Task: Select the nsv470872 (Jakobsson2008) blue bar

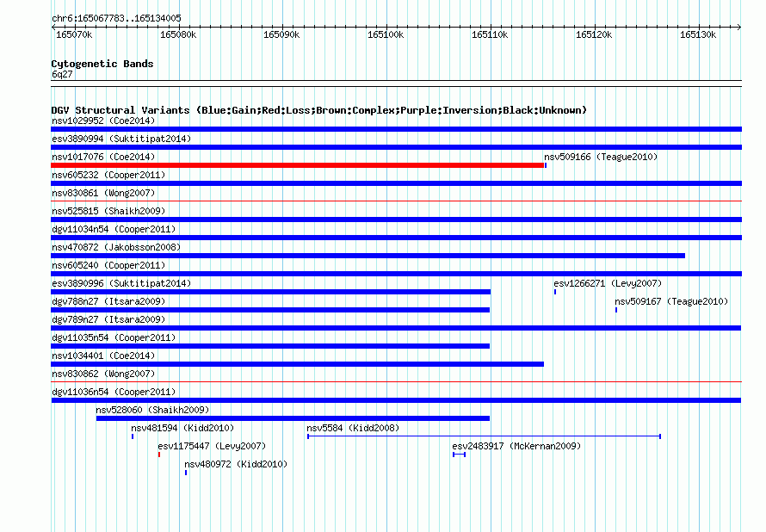Action: tap(368, 256)
